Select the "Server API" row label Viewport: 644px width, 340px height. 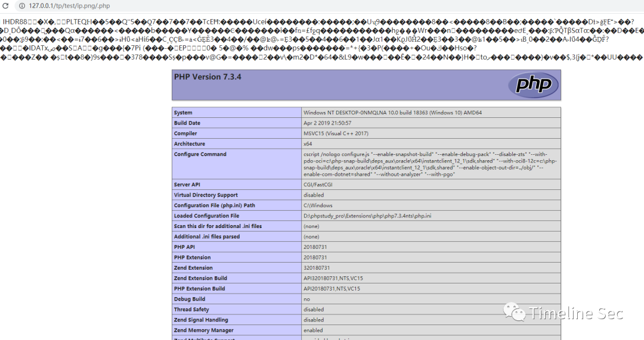[x=187, y=185]
